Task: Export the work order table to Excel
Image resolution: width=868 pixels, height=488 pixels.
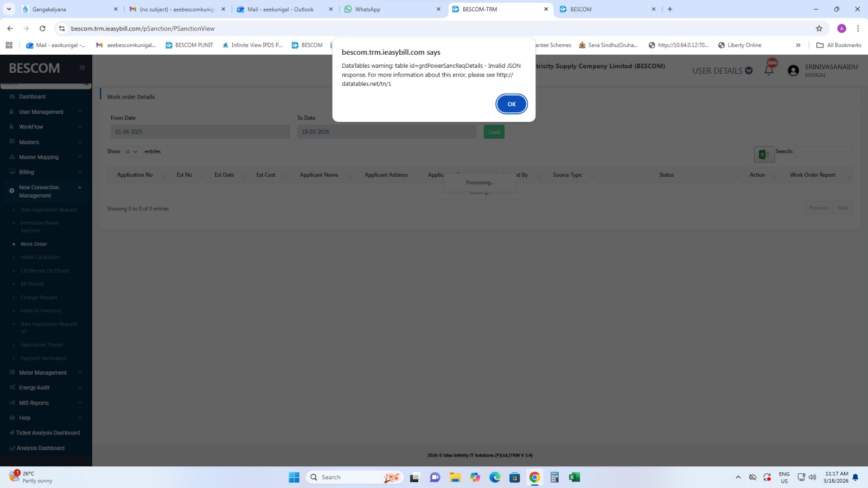Action: tap(764, 155)
